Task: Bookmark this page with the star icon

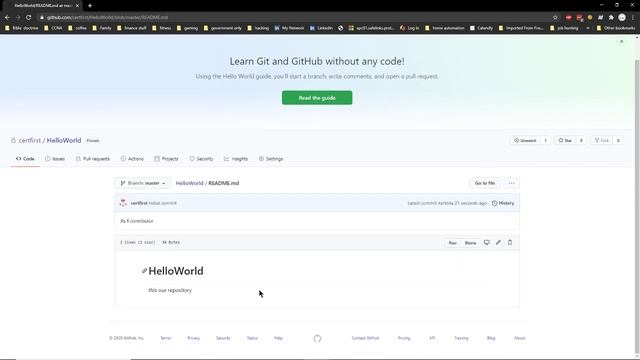Action: (555, 18)
